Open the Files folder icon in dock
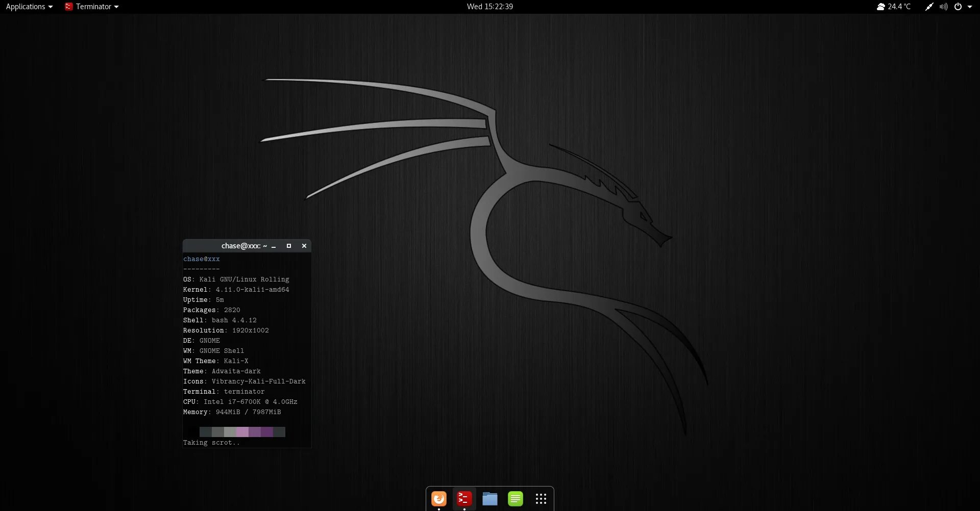 click(490, 498)
